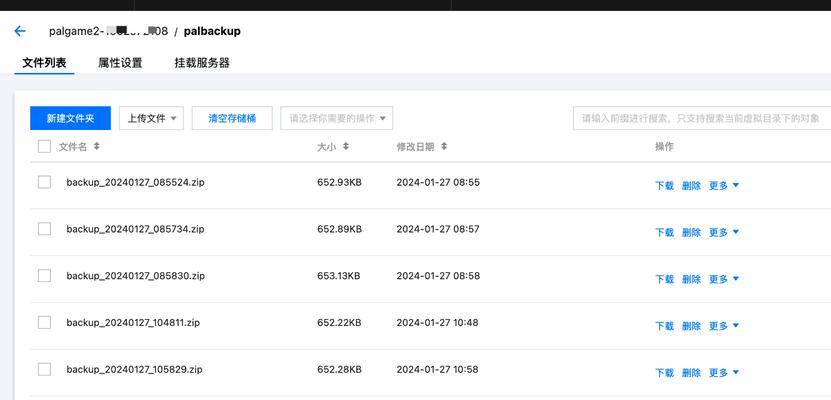Viewport: 831px width, 400px height.
Task: Download backup_20240127_104811.zip via 下载
Action: click(x=665, y=326)
